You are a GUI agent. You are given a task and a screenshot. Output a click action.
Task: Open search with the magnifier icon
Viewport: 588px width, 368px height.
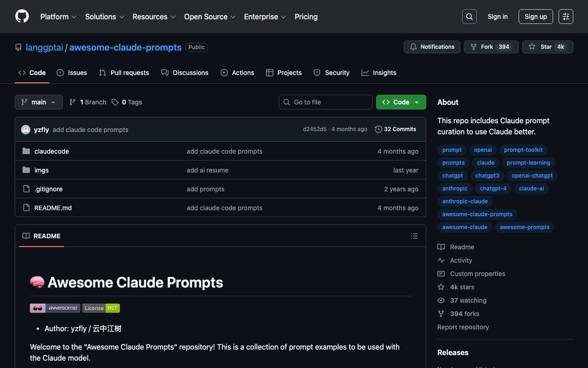click(469, 17)
